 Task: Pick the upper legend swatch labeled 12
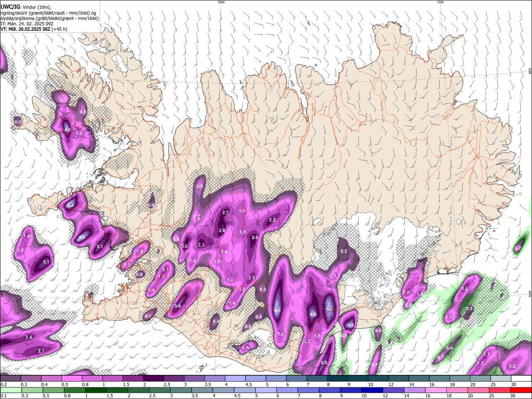click(398, 379)
